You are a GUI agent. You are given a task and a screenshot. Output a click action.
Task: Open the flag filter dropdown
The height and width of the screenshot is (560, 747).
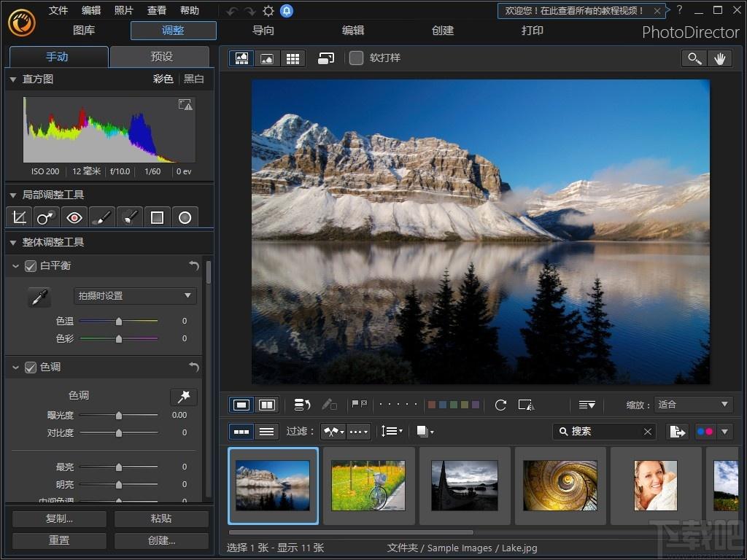[333, 432]
